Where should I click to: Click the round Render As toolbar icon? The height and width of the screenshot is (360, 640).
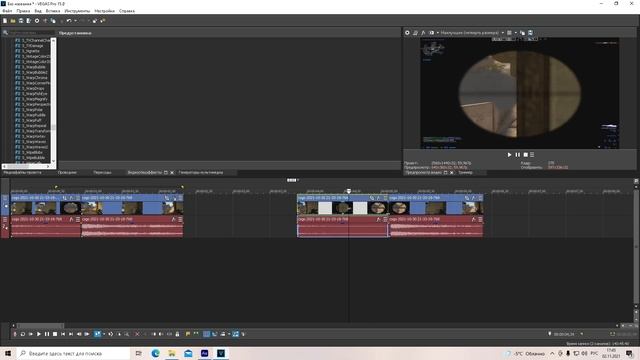point(37,21)
